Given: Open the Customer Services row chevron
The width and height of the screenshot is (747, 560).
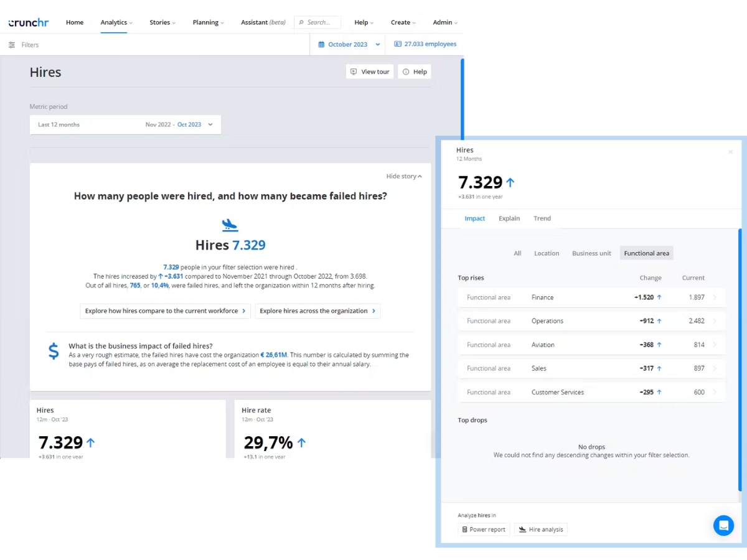Looking at the screenshot, I should tap(715, 392).
